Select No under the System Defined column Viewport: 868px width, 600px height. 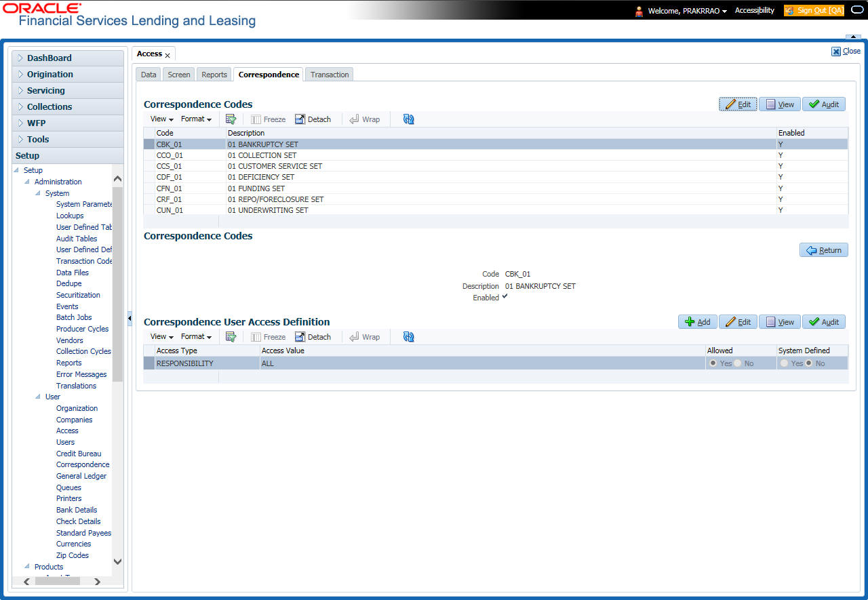809,363
